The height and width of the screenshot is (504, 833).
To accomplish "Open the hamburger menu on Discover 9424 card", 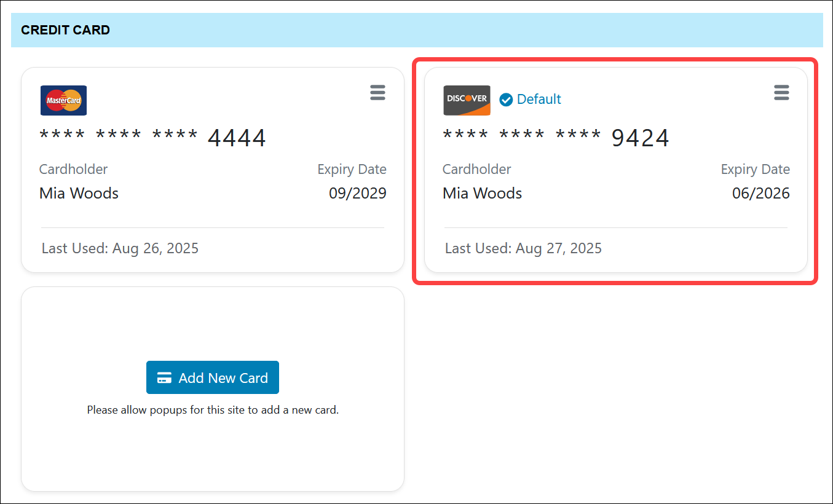I will click(x=781, y=93).
